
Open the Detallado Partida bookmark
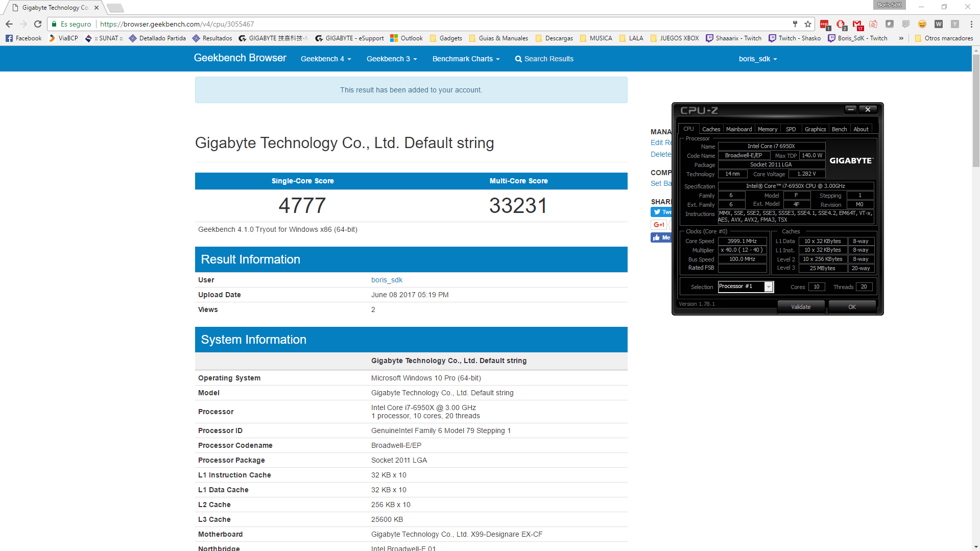157,38
